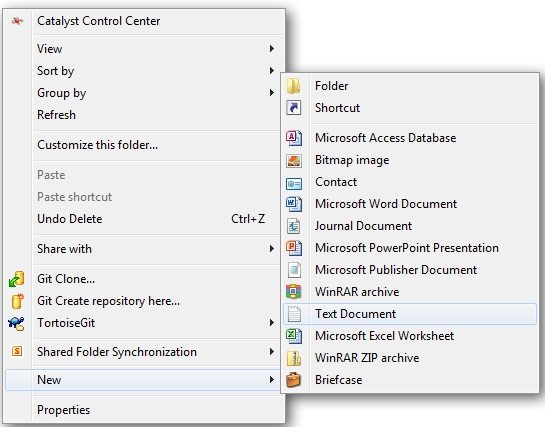This screenshot has height=427, width=545.
Task: Click the Briefcase icon
Action: pyautogui.click(x=294, y=380)
